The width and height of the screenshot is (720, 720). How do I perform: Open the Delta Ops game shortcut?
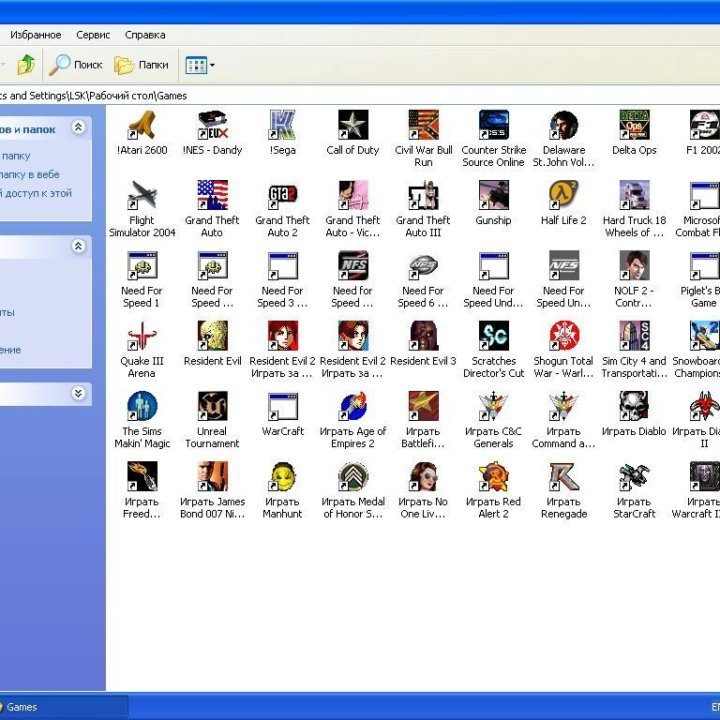click(x=634, y=126)
